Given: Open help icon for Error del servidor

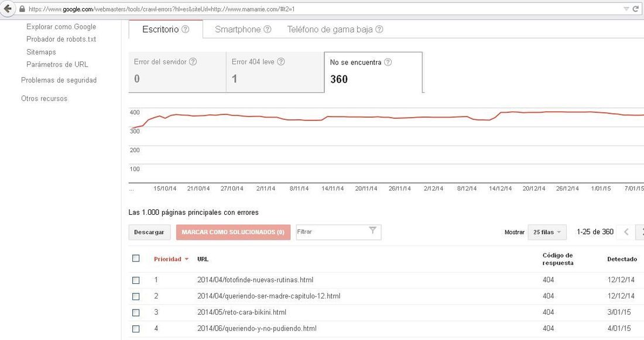Looking at the screenshot, I should 193,61.
